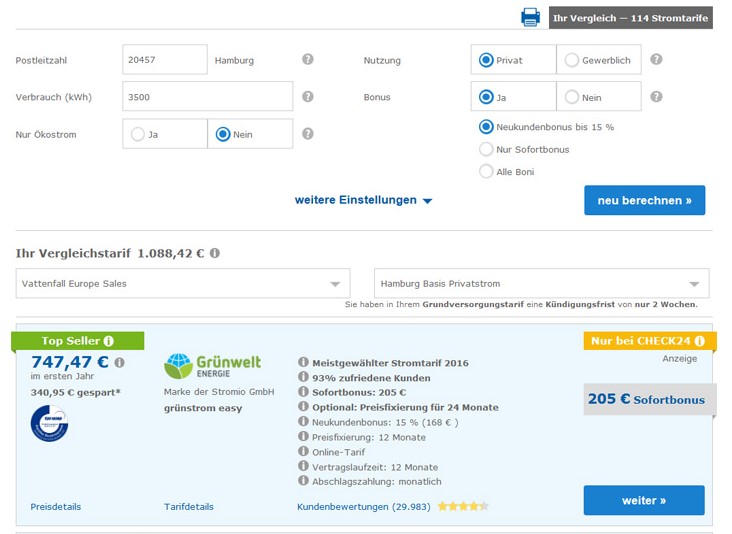The width and height of the screenshot is (732, 534).
Task: Click info icon on Top Seller badge
Action: 108,341
